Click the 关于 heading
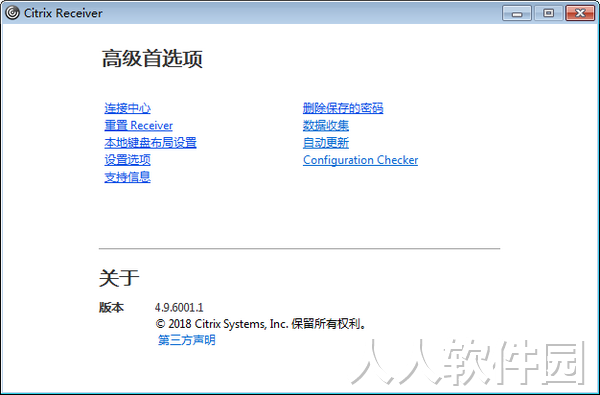 (x=119, y=278)
